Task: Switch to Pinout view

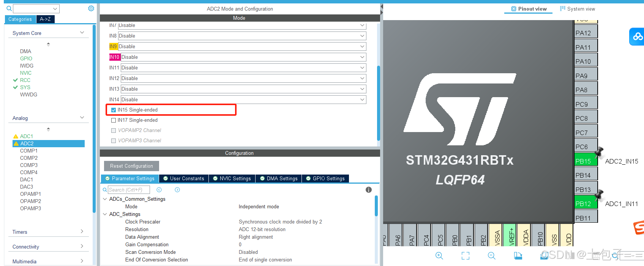Action: (529, 9)
